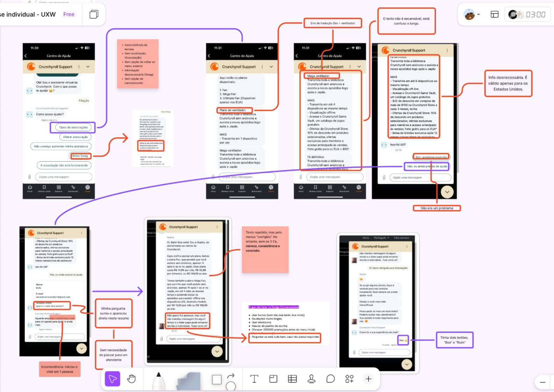The width and height of the screenshot is (554, 392).
Task: Pick the Marker pen tool
Action: pos(158,381)
